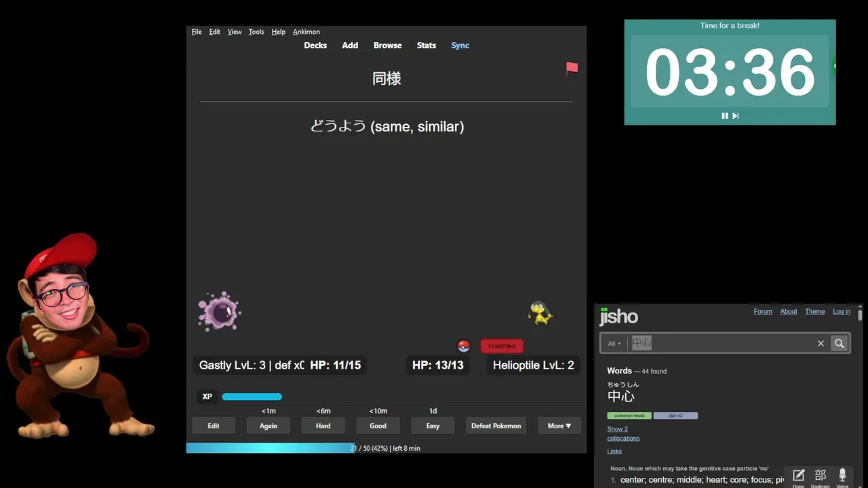This screenshot has width=868, height=488.
Task: Click Add in Anki toolbar
Action: point(350,45)
